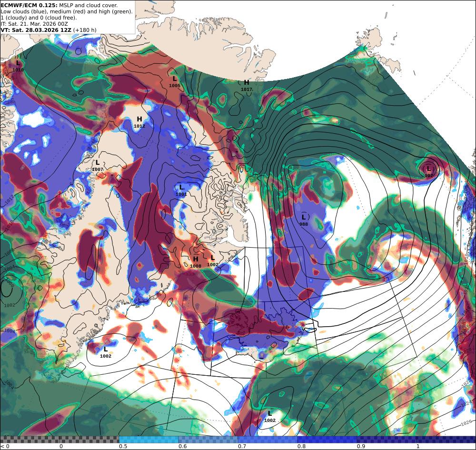The image size is (476, 450).
Task: Click the 'ECMWF/ECM 0.125: MSLP and cloud cover.' title
Action: (59, 5)
